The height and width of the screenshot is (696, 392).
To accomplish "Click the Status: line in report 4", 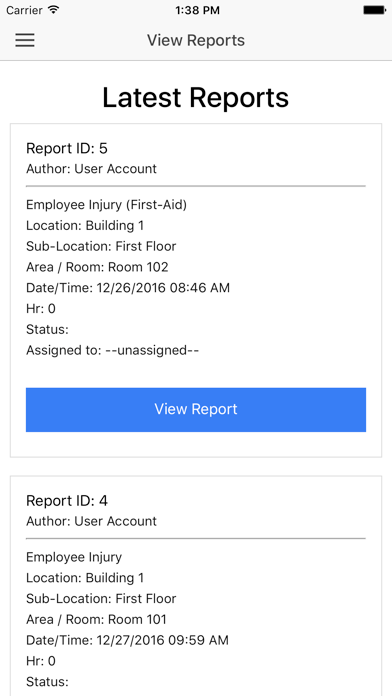I will (x=48, y=682).
